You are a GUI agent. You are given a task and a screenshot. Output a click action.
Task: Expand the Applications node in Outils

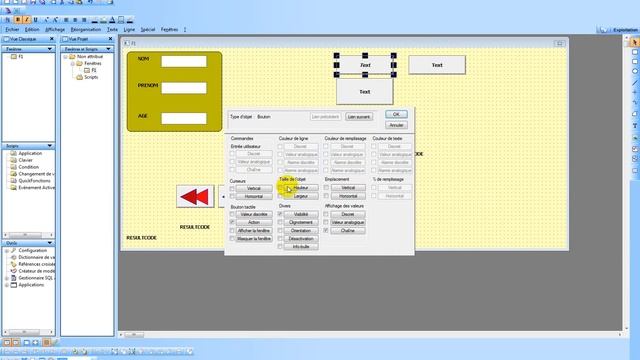[7, 285]
